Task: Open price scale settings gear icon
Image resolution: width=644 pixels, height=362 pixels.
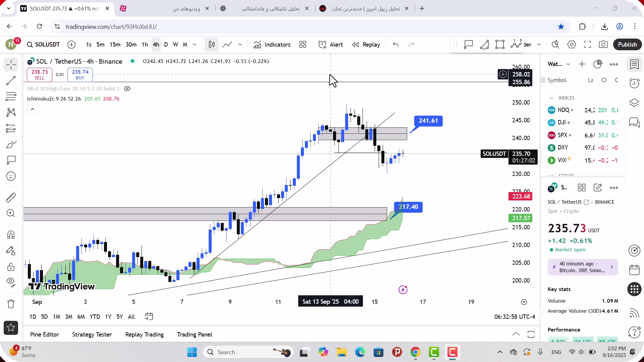Action: point(524,302)
